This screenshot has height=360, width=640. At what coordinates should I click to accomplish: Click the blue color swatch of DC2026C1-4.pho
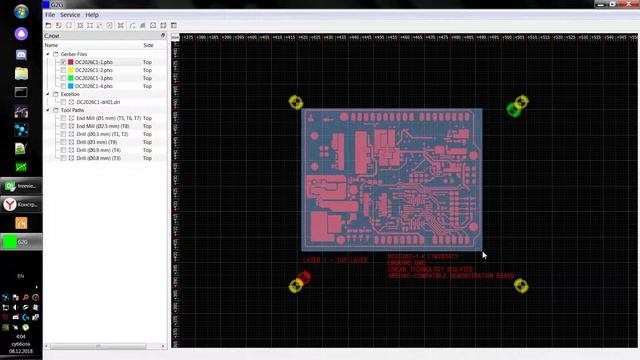pos(71,86)
